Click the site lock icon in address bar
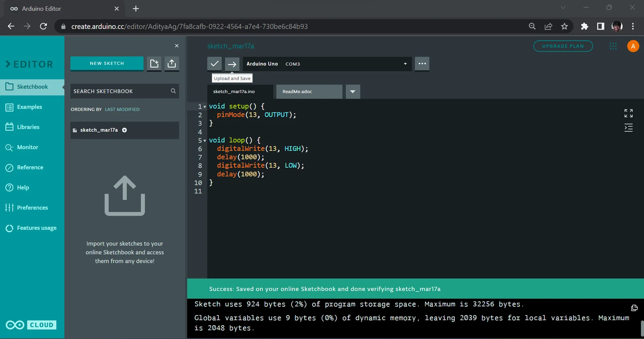 click(63, 27)
